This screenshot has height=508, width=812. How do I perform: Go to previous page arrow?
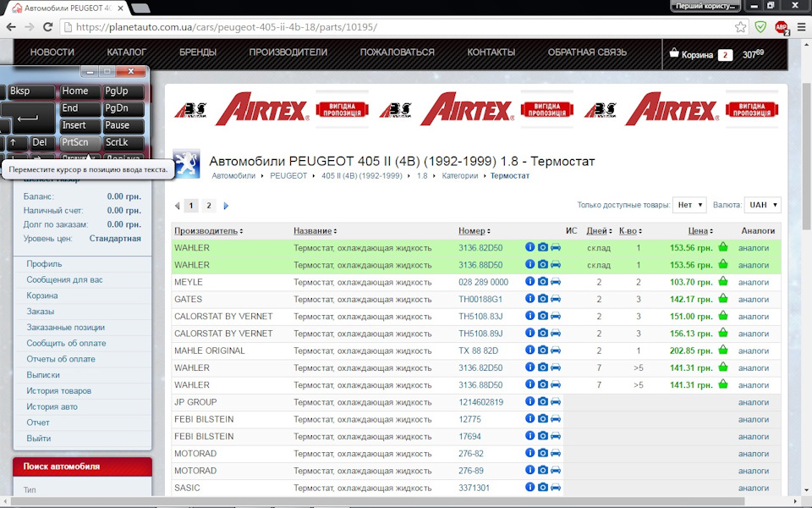point(177,206)
